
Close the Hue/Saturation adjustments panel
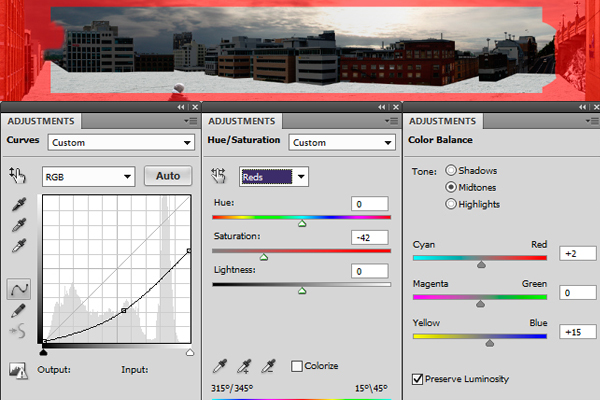[x=396, y=107]
